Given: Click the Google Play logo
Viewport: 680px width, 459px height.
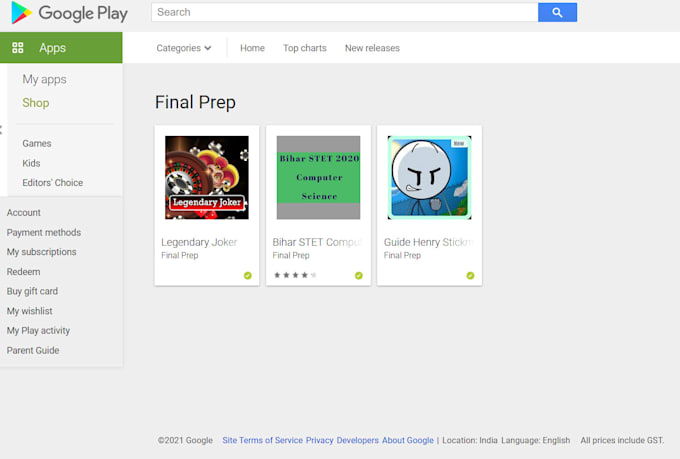Looking at the screenshot, I should pos(69,13).
